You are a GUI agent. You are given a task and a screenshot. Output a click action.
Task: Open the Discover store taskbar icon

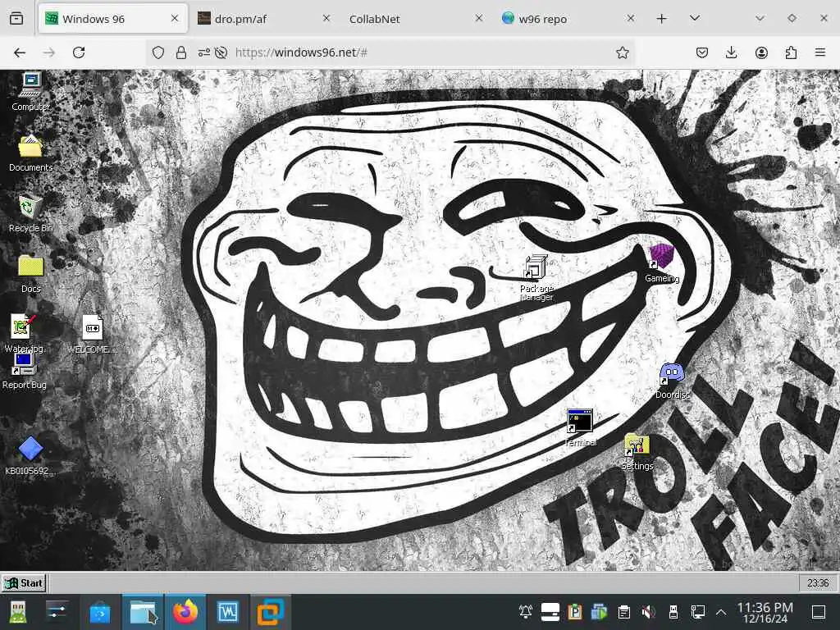(100, 612)
